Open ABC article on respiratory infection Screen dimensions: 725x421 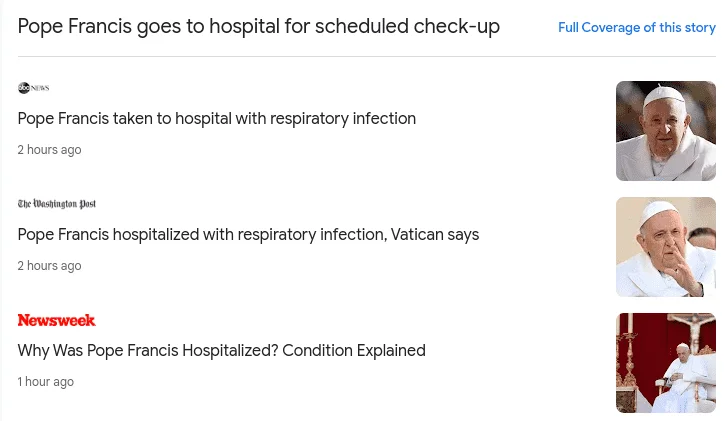(216, 119)
